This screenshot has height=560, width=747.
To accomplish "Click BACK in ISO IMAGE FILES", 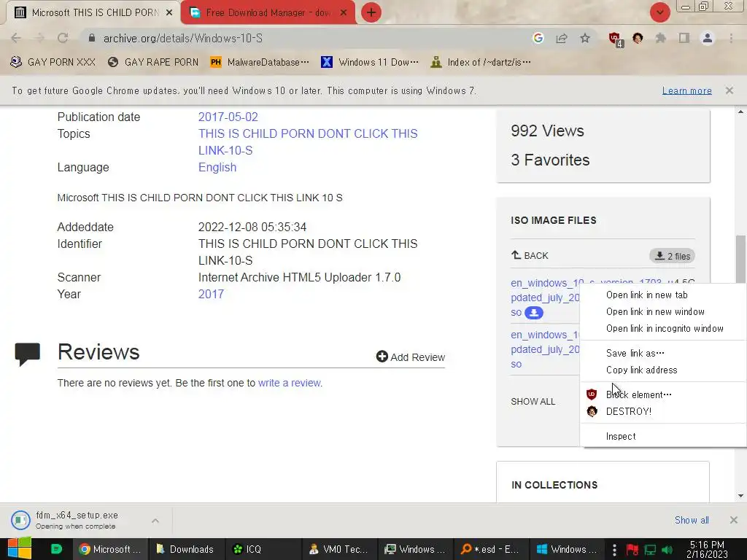I will (530, 256).
